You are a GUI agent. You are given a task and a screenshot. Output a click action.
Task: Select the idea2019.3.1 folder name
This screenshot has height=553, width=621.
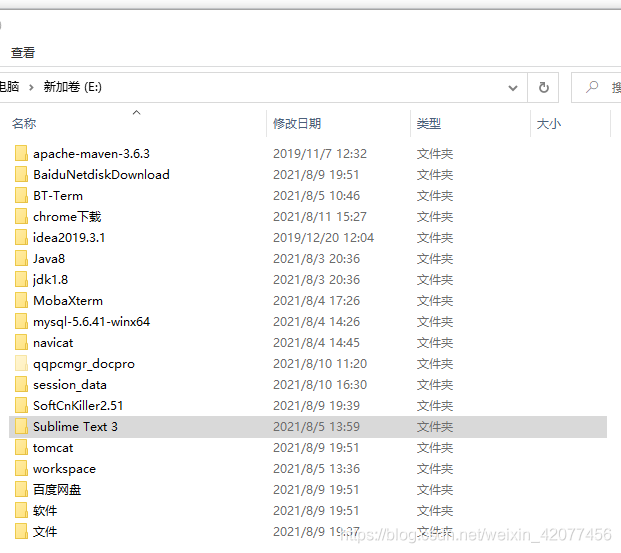click(69, 237)
